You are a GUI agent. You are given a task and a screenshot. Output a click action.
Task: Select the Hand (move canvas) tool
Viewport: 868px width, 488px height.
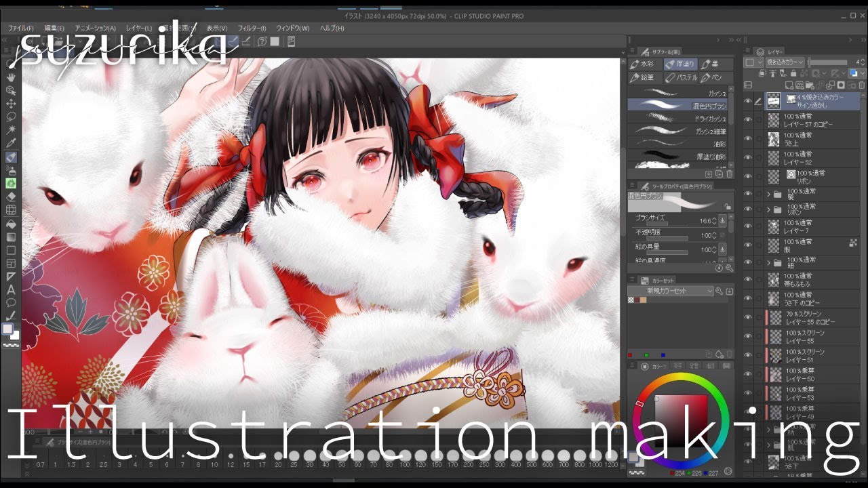point(11,77)
